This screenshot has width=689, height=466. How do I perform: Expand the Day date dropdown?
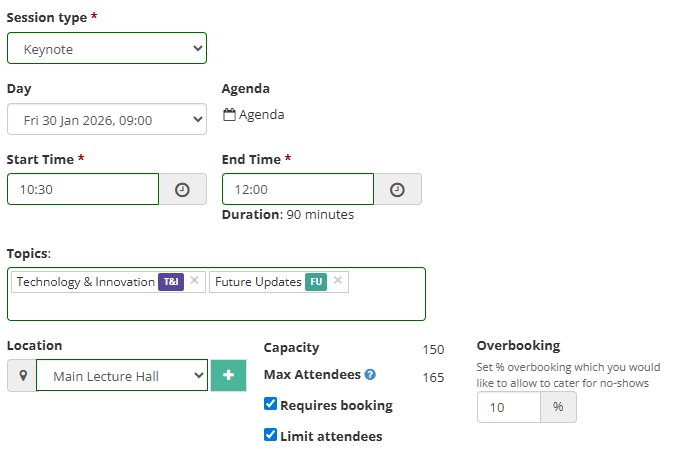[x=107, y=120]
